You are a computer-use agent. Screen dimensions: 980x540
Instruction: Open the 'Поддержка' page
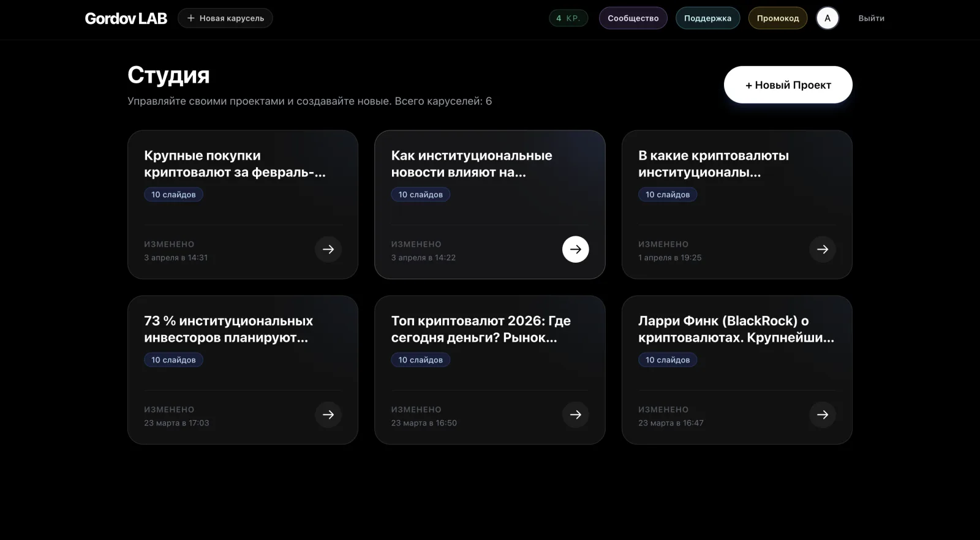click(707, 18)
